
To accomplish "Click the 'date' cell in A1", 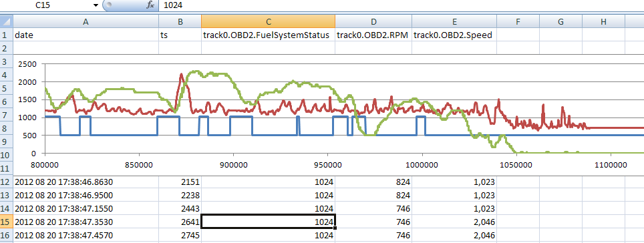I will 86,35.
